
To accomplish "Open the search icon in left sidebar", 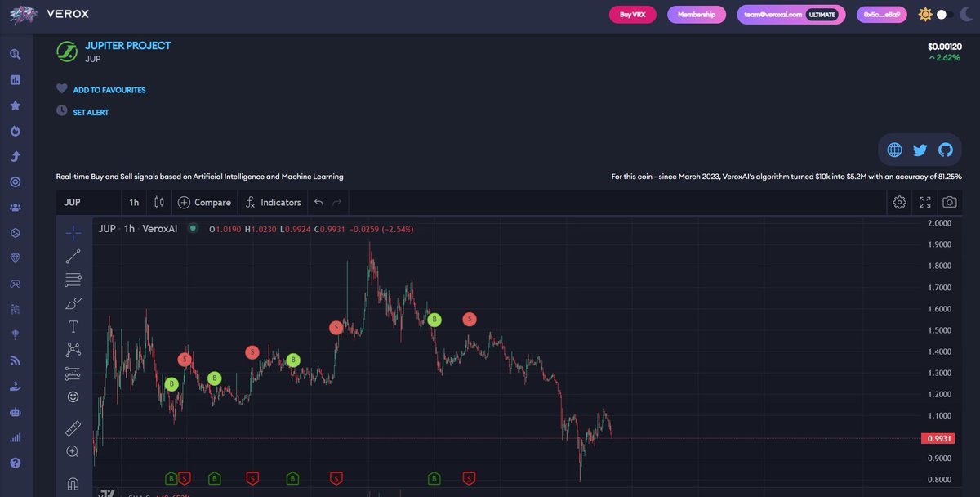I will tap(15, 54).
